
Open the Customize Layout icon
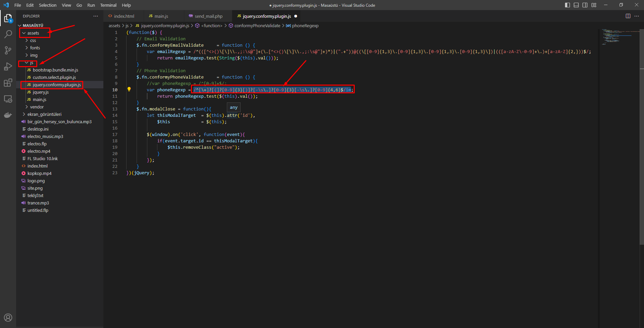tap(594, 5)
